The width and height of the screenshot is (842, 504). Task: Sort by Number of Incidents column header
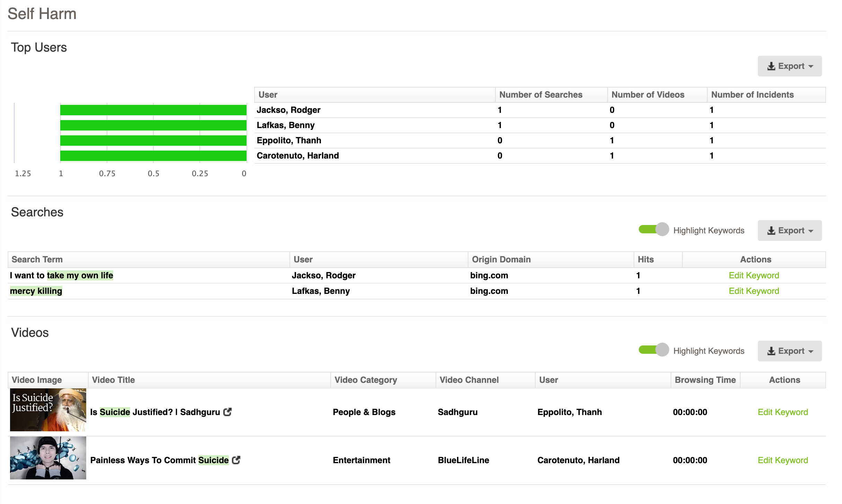752,95
